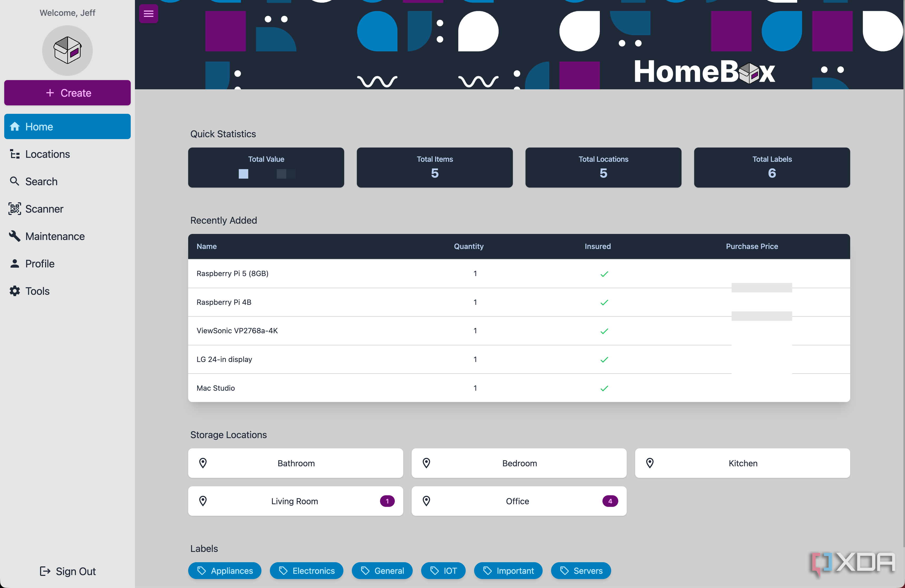The width and height of the screenshot is (905, 588).
Task: Click the tag icon on Electronics label
Action: 283,571
